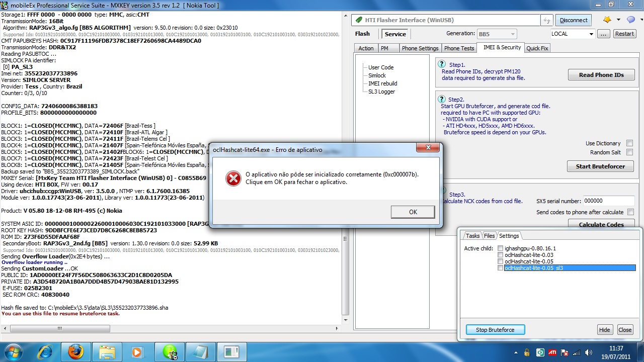Screen dimensions: 644x362
Task: Click the Step 2 help question-mark icon
Action: [x=442, y=99]
